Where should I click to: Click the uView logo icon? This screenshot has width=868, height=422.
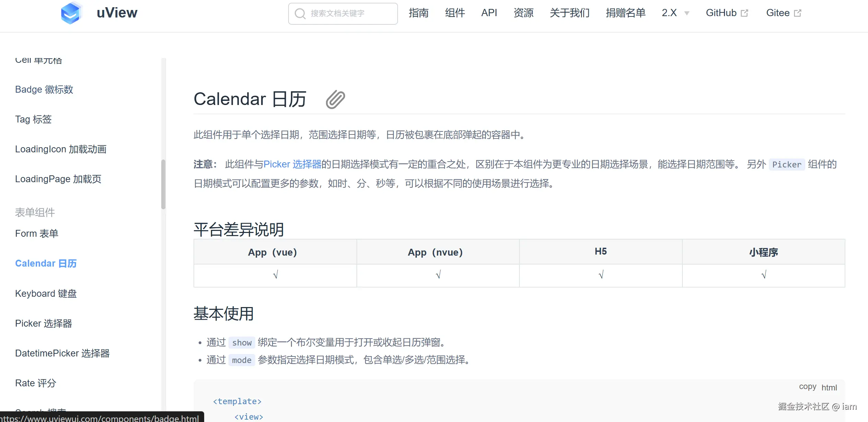71,13
